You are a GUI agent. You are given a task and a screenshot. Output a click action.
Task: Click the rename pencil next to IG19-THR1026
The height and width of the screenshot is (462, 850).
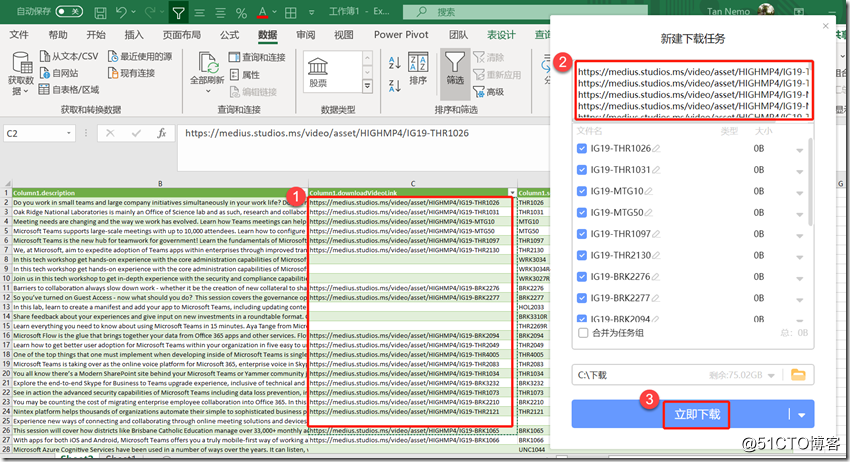click(x=656, y=149)
